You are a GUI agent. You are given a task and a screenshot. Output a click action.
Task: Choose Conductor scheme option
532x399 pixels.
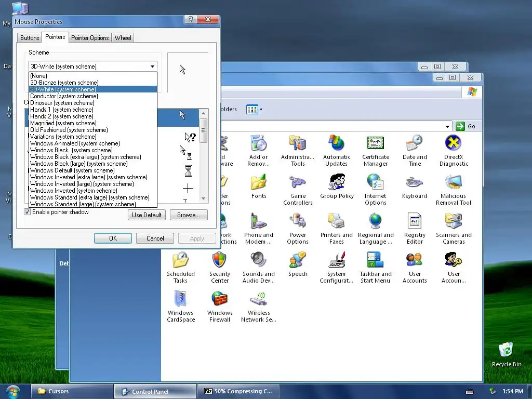tap(92, 96)
